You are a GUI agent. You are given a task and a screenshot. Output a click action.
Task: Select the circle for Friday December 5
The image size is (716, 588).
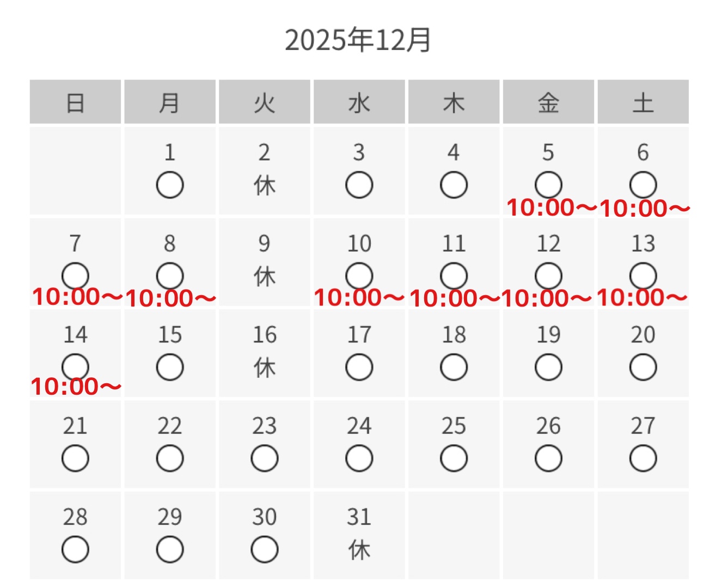pyautogui.click(x=548, y=184)
